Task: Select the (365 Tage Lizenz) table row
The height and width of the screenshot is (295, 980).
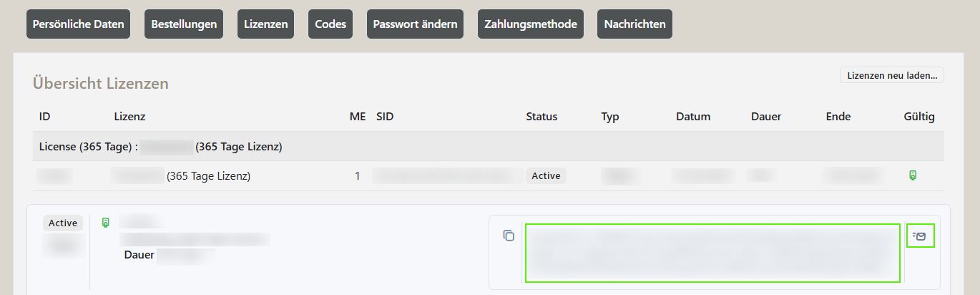Action: click(489, 175)
